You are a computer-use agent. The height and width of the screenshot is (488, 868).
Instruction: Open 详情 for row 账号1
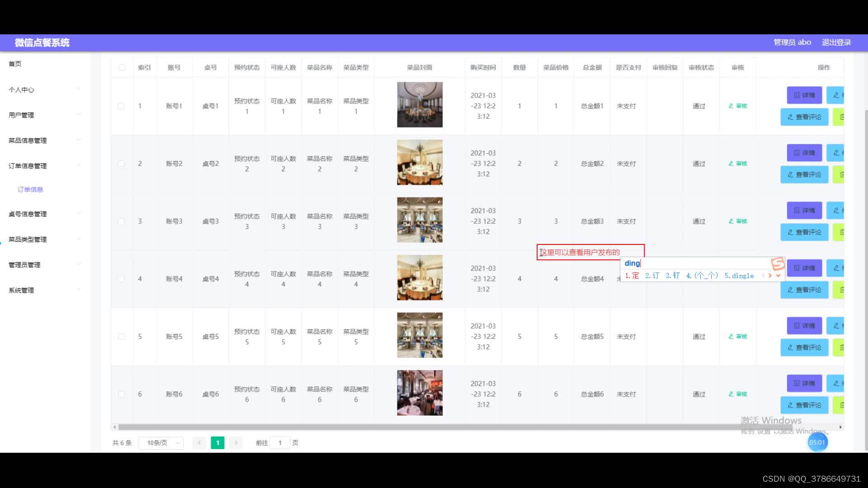[x=805, y=95]
